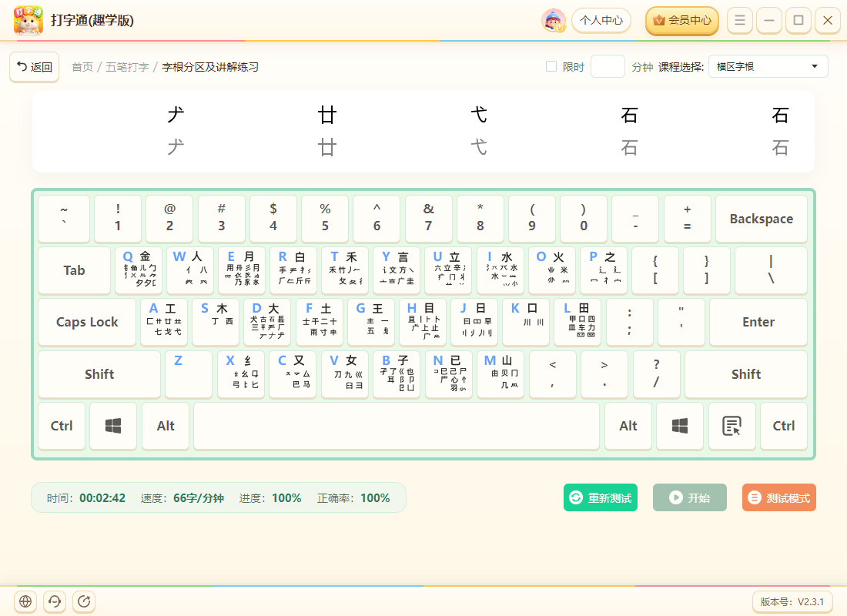Click the F 土 radical key
The width and height of the screenshot is (847, 616).
319,322
